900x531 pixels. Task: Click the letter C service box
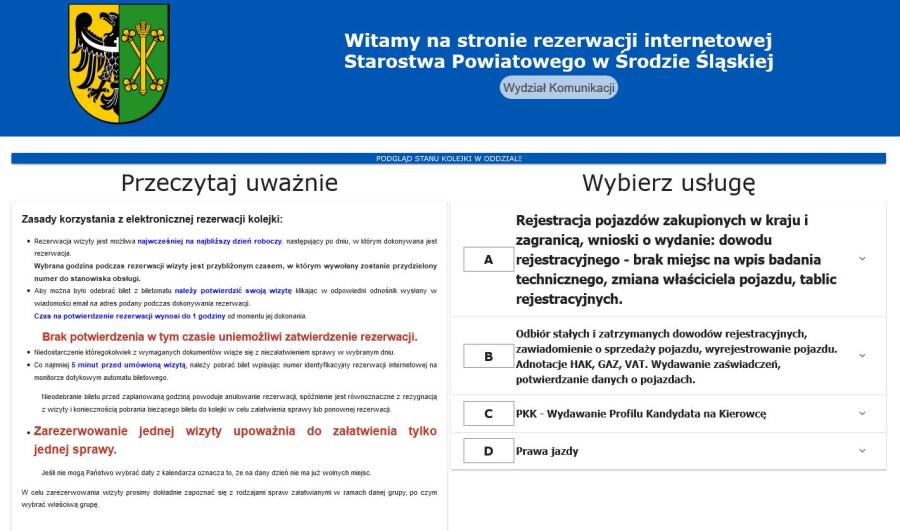tap(488, 413)
